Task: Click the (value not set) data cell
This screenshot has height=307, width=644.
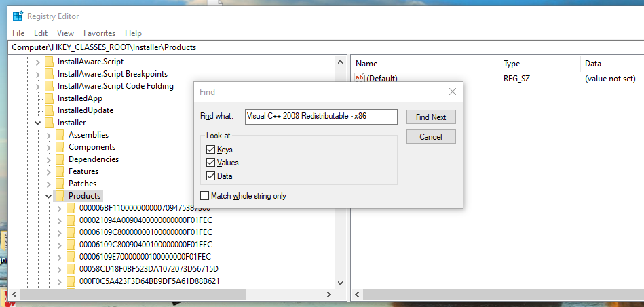Action: pos(610,79)
